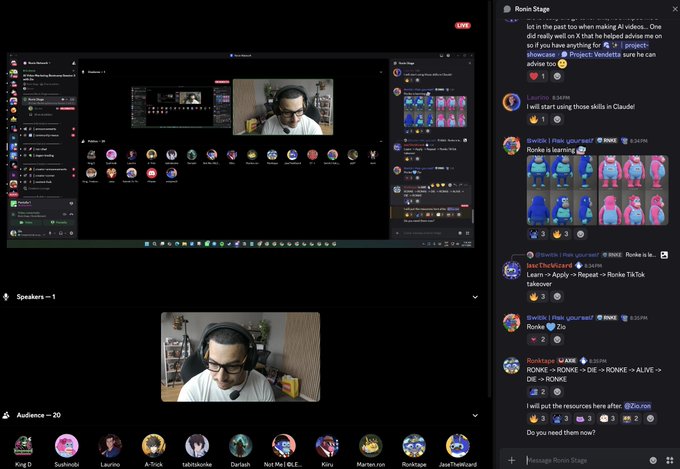Image resolution: width=680 pixels, height=469 pixels.
Task: Open Kiiru's audience avatar
Action: (x=327, y=446)
